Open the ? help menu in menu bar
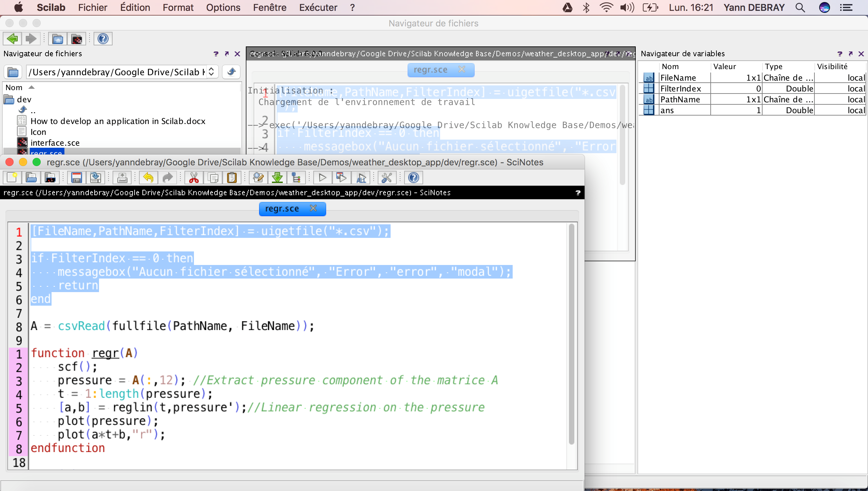868x491 pixels. (x=352, y=7)
